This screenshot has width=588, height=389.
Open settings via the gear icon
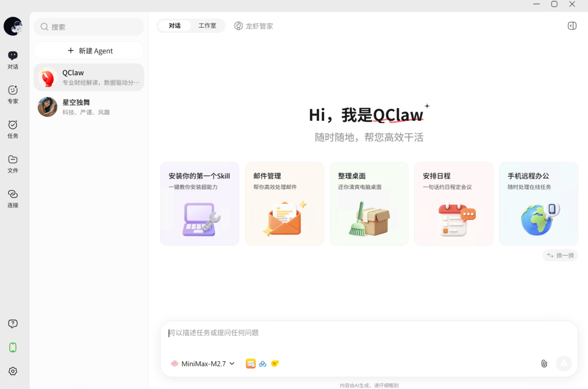click(x=13, y=371)
